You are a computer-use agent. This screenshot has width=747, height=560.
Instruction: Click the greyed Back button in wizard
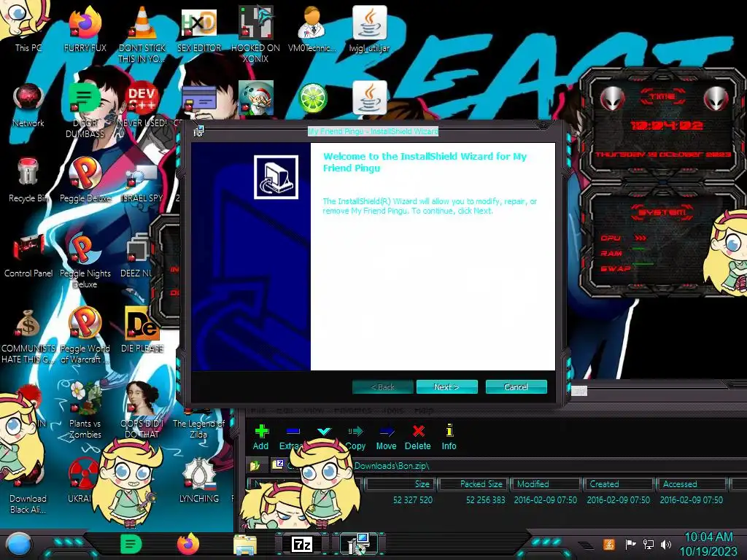pos(382,386)
